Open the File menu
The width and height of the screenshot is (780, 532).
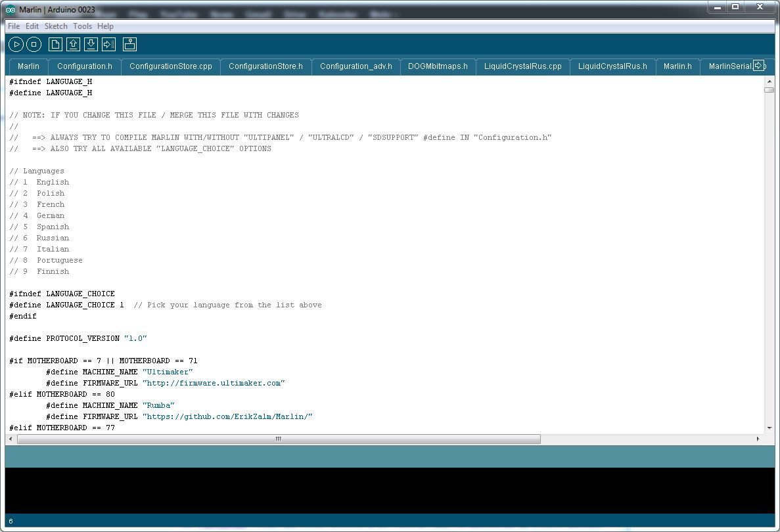click(14, 26)
